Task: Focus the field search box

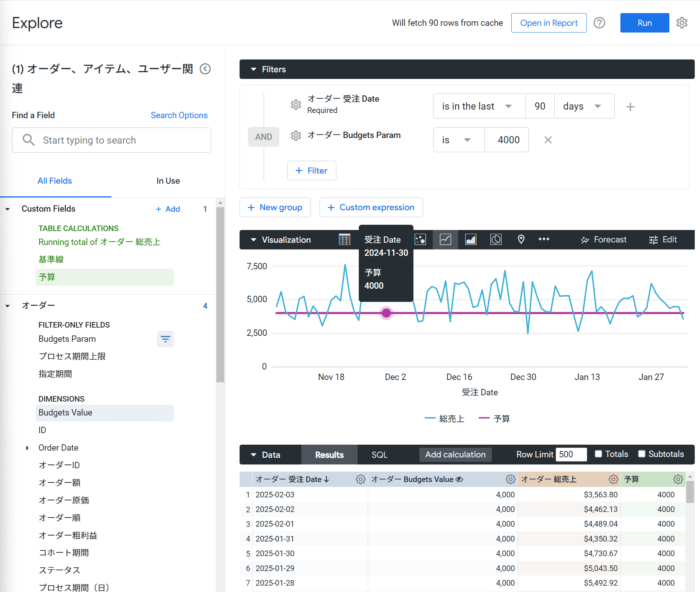Action: [x=111, y=140]
